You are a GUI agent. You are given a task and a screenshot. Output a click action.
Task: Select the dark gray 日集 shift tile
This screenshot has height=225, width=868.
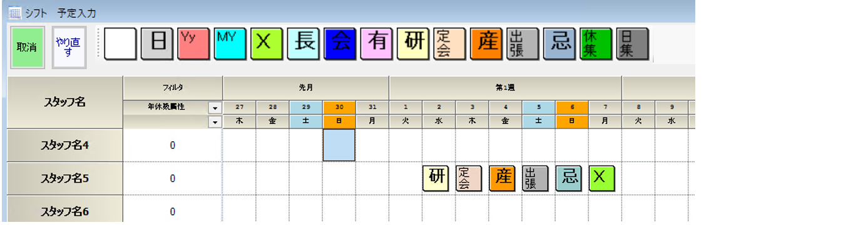[632, 44]
